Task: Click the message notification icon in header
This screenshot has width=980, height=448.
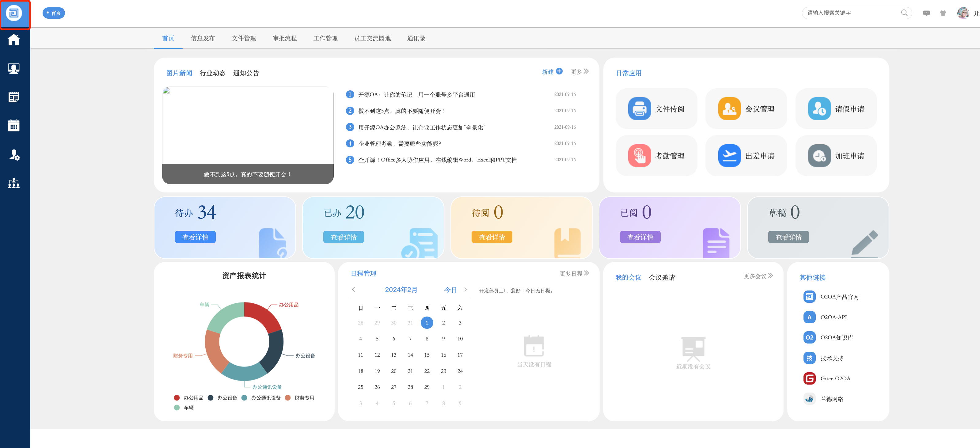Action: 926,13
